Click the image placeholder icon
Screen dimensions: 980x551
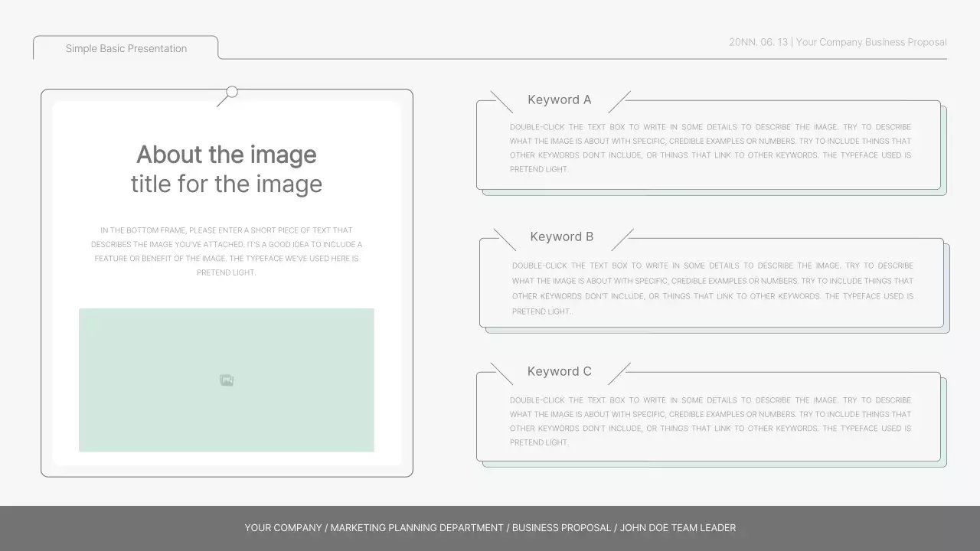[226, 380]
